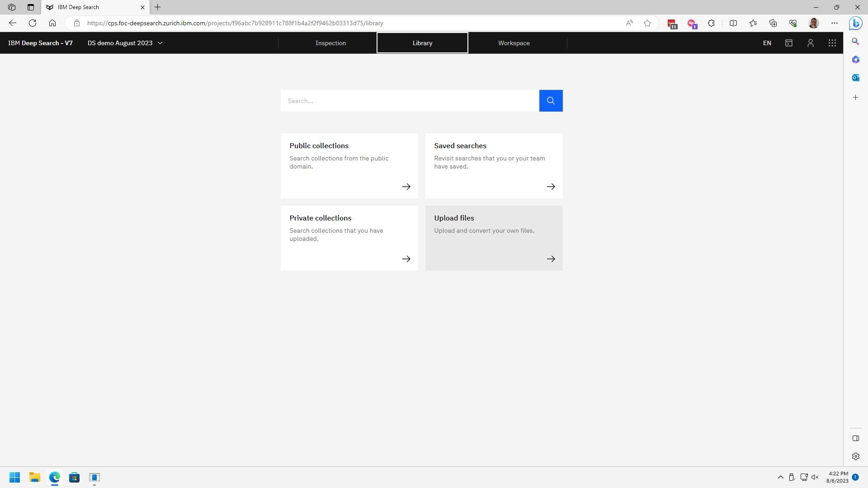This screenshot has height=488, width=868.
Task: Open tab actions menu icon
Action: coord(31,7)
